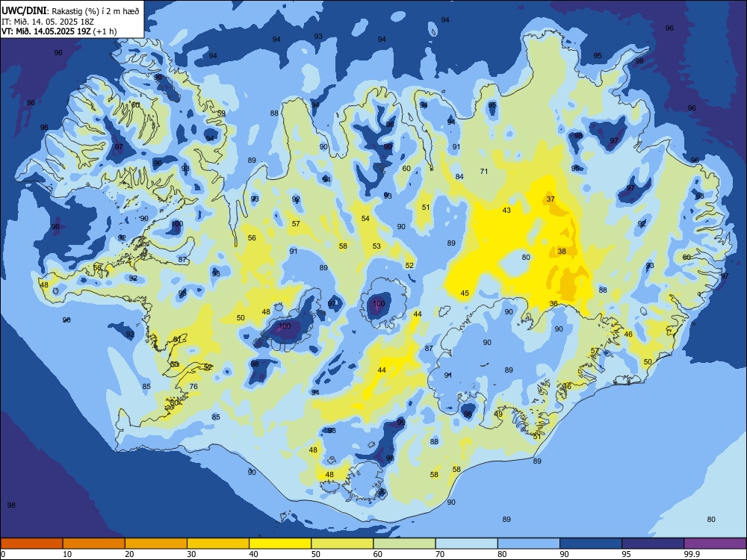Click the '40' legend scale label

click(x=254, y=554)
